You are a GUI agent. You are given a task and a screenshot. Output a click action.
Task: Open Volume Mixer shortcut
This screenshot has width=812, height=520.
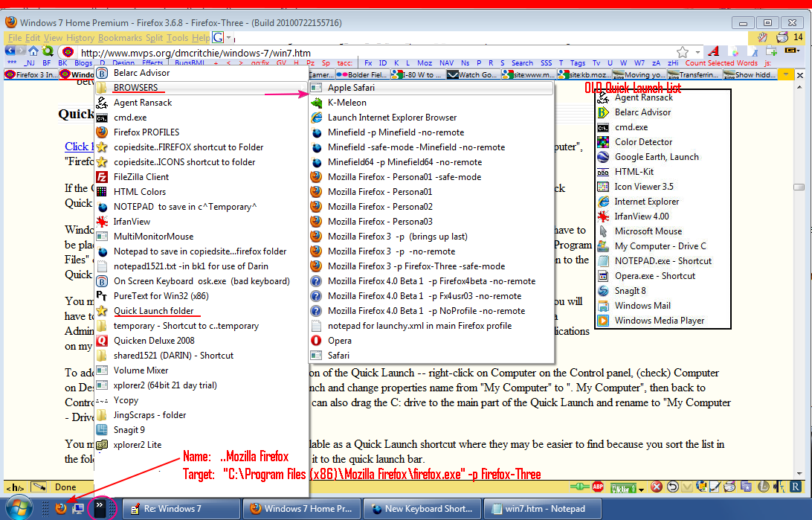point(202,370)
